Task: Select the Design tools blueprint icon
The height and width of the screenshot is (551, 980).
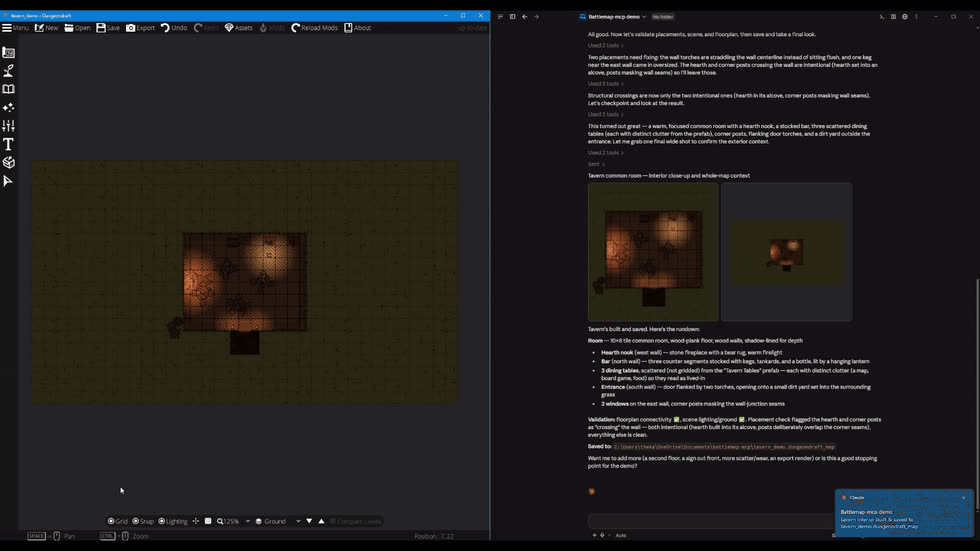Action: tap(9, 52)
